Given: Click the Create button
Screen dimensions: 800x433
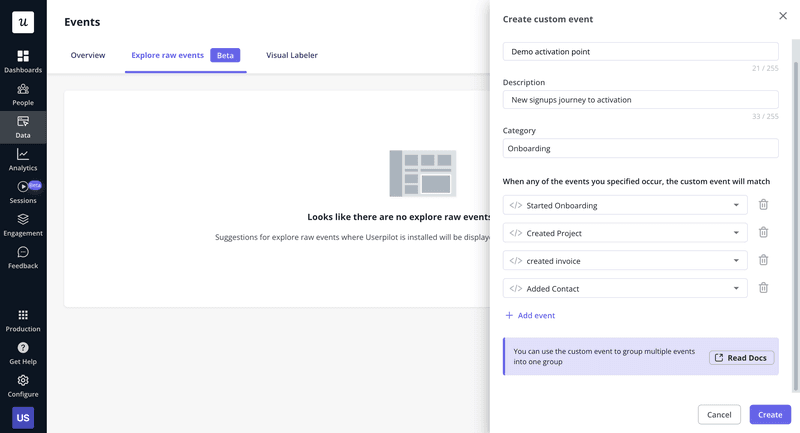Looking at the screenshot, I should [770, 415].
